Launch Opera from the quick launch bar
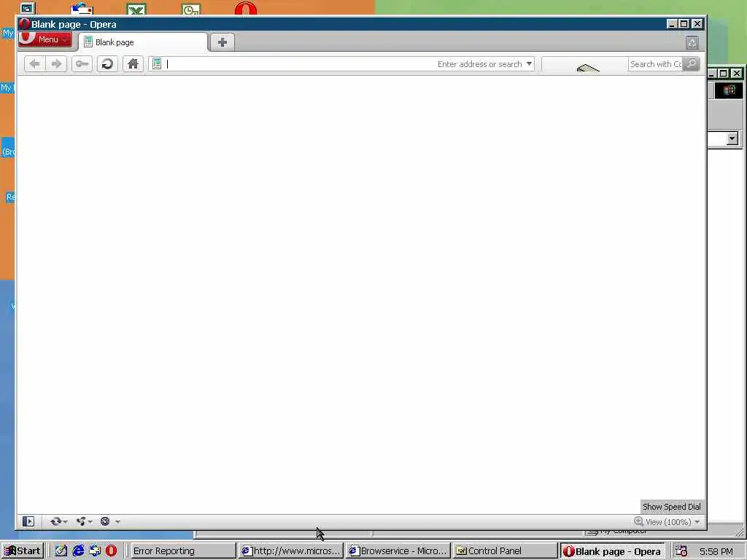Screen dimensions: 747x560 tap(111, 551)
